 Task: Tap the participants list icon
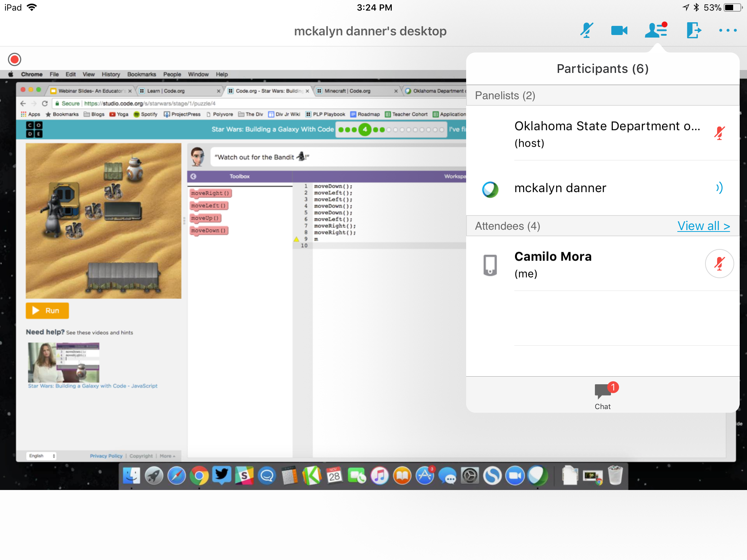655,31
